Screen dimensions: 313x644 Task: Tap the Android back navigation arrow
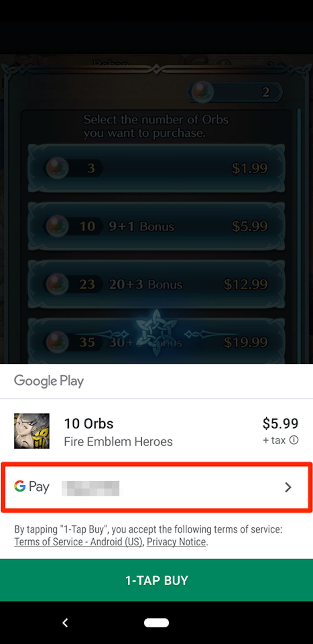click(65, 623)
